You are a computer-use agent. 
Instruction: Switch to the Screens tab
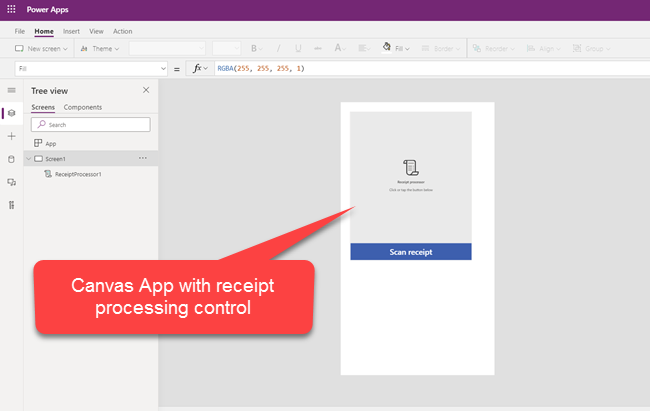[43, 107]
